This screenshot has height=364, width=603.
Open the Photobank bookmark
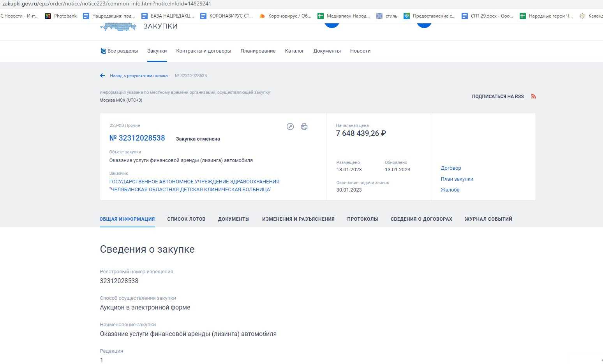coord(61,16)
